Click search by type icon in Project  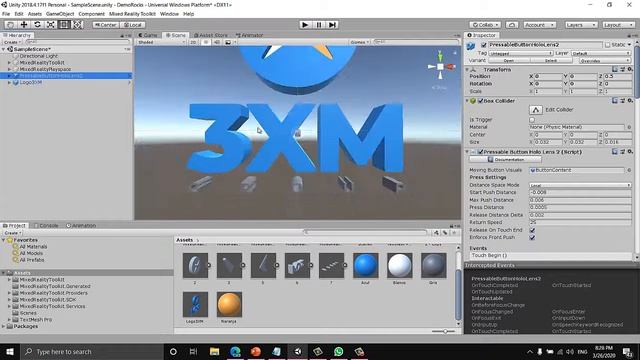(436, 233)
